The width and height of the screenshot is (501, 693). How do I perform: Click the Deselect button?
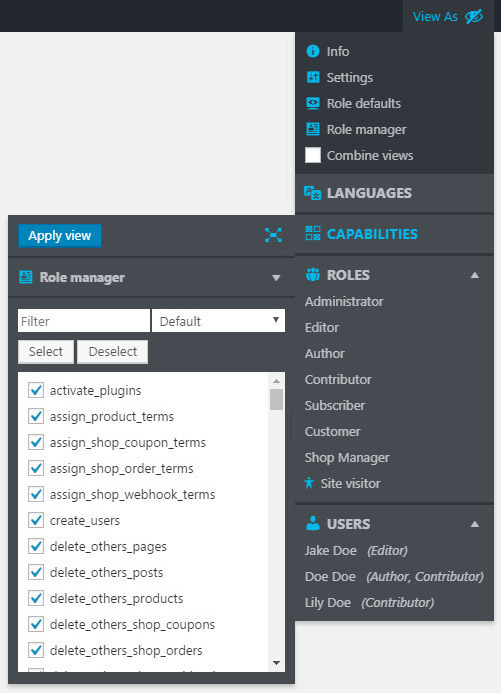[113, 352]
